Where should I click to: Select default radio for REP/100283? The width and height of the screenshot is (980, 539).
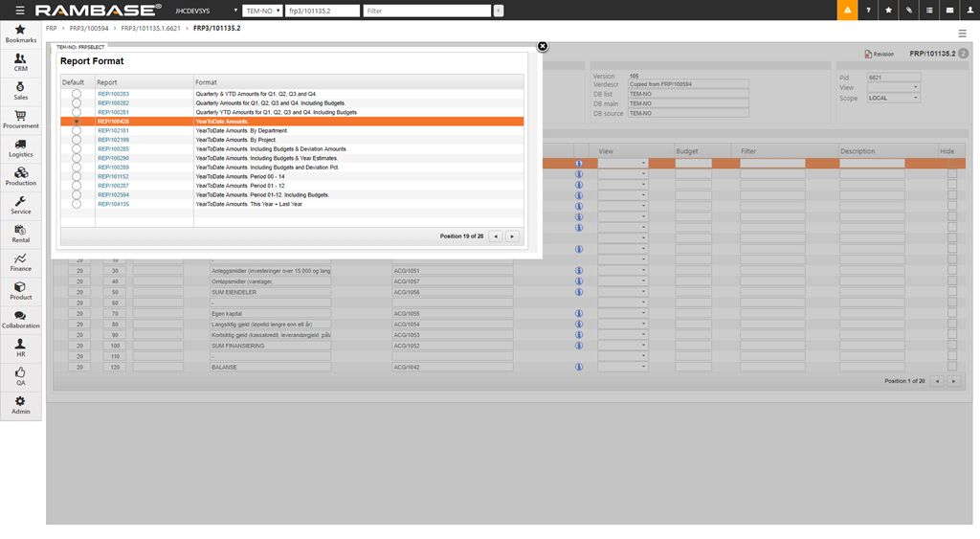click(77, 94)
